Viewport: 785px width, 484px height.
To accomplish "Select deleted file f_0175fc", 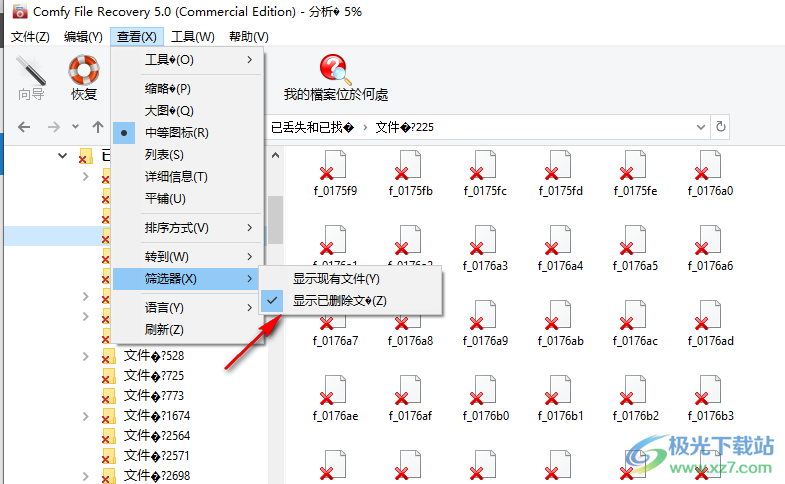I will pyautogui.click(x=485, y=173).
